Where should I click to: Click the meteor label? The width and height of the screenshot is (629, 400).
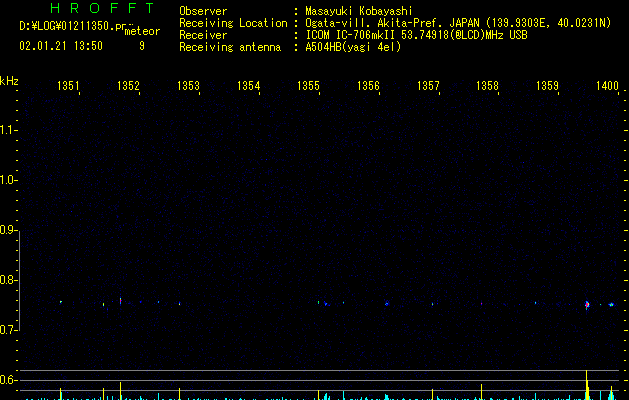coord(142,31)
